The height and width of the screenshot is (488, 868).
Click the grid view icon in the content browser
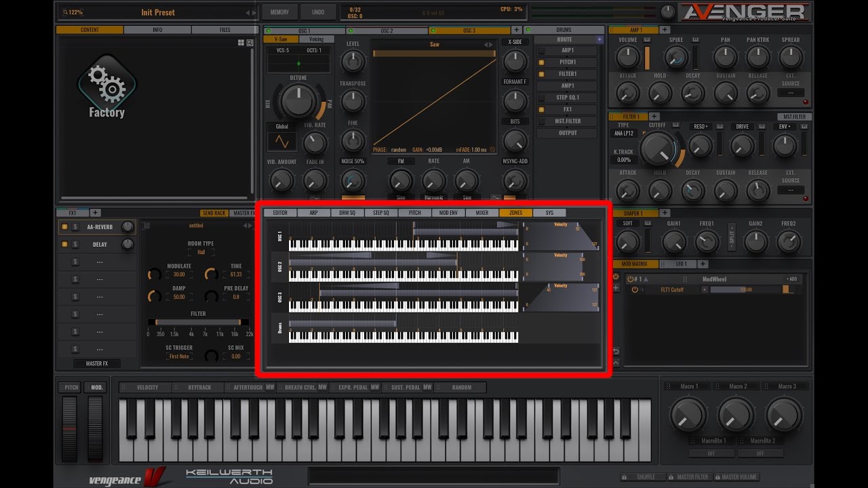241,43
